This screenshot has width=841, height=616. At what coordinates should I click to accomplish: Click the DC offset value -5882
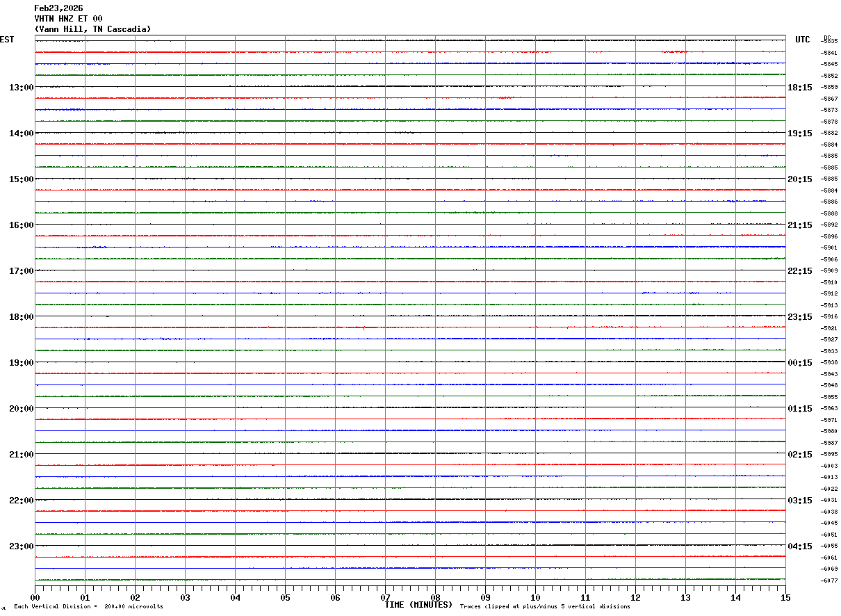[829, 133]
